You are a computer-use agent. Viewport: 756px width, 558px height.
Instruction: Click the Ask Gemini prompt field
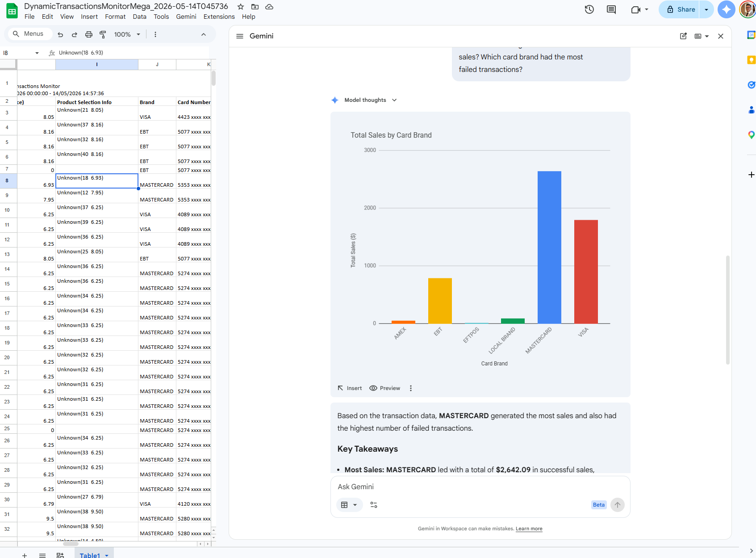pos(480,487)
